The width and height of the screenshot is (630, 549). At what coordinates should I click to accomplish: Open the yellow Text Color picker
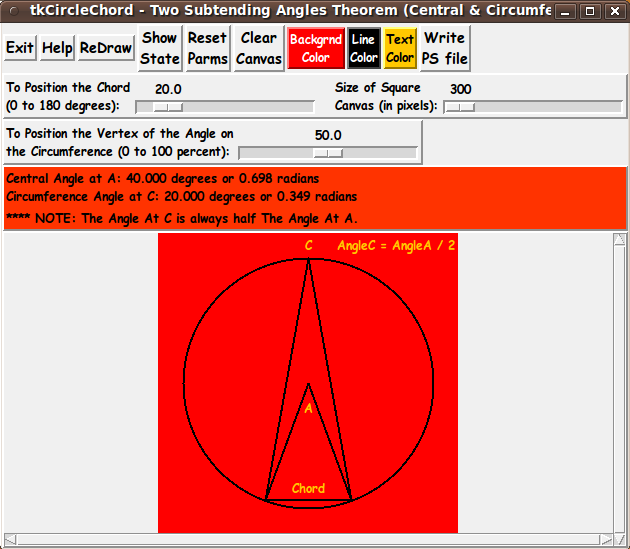400,48
